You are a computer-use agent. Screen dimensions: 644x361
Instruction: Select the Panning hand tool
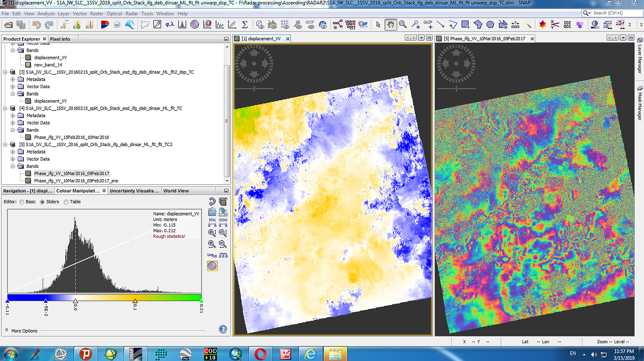pos(391,24)
